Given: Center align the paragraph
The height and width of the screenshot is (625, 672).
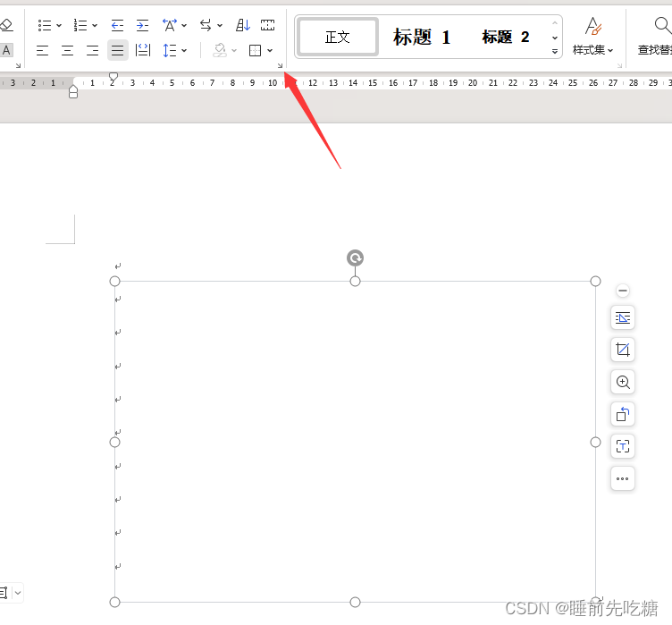Looking at the screenshot, I should point(67,51).
